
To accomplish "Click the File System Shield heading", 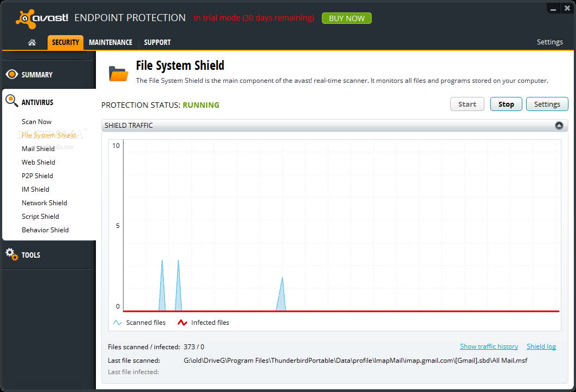I will click(180, 66).
